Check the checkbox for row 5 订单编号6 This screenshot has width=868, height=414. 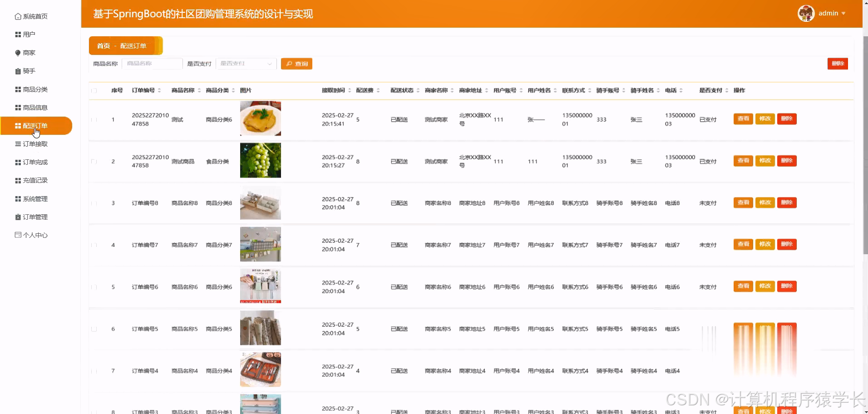tap(94, 287)
